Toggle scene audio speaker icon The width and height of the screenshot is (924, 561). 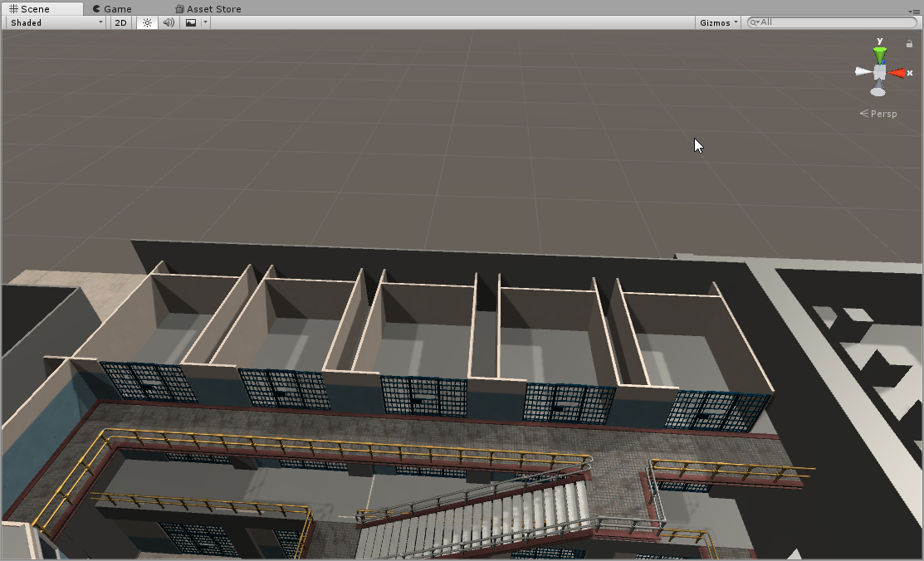tap(169, 22)
